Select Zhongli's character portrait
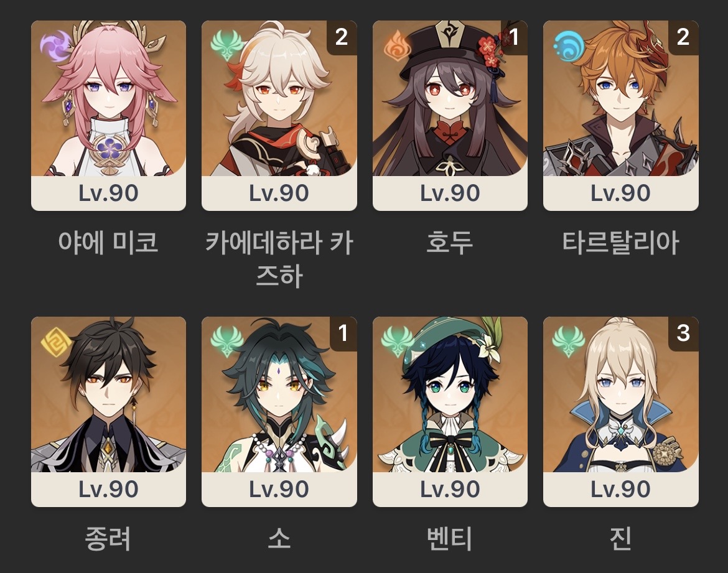 pos(109,394)
